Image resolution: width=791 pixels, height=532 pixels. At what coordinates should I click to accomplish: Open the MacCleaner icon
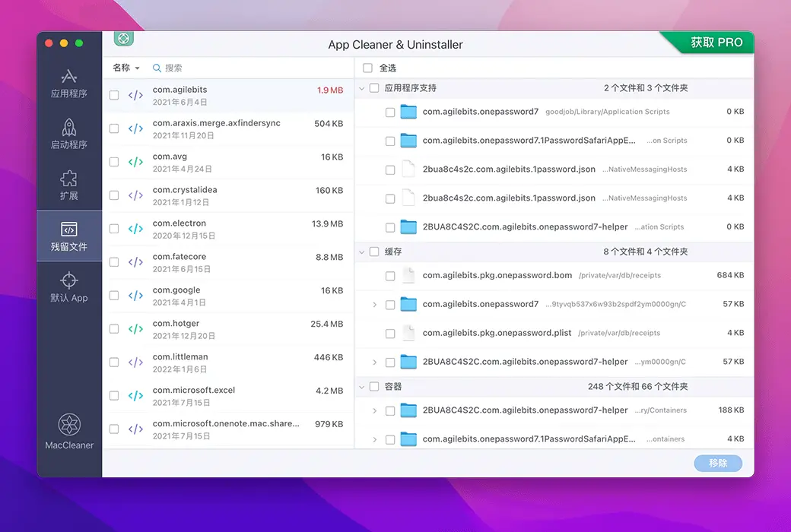tap(69, 425)
